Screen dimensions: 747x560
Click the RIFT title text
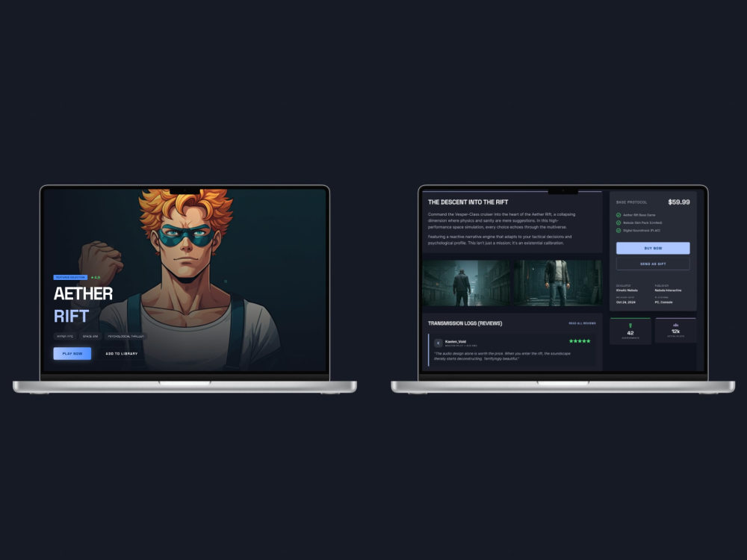point(71,316)
